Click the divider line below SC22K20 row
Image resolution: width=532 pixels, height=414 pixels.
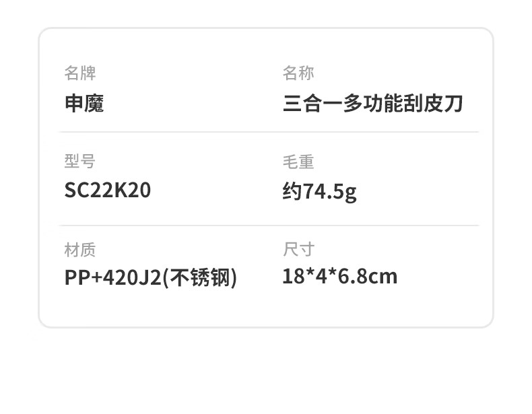(x=269, y=225)
